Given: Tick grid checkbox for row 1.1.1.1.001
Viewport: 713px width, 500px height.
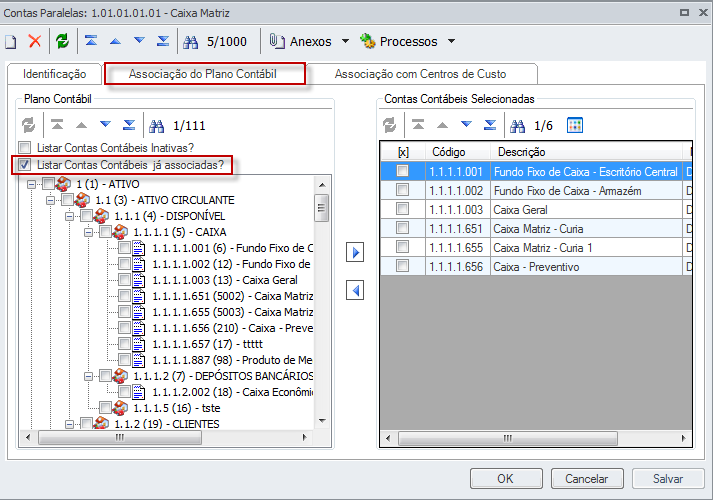Looking at the screenshot, I should click(x=402, y=171).
